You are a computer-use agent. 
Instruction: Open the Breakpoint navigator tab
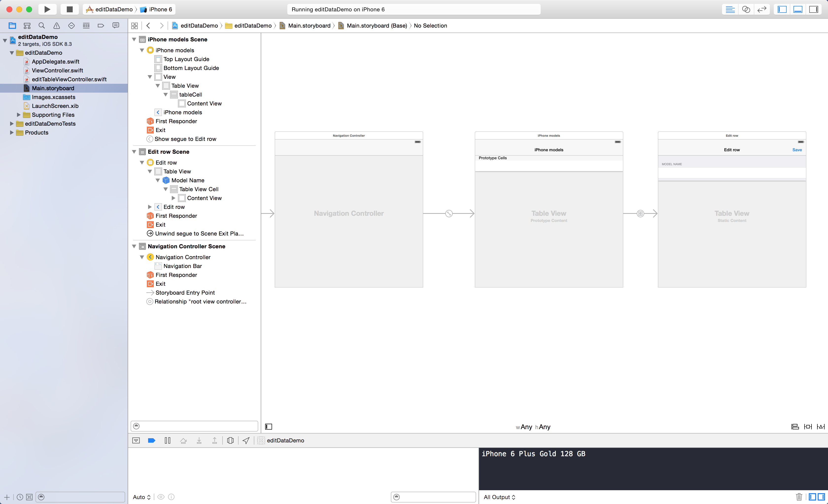click(101, 26)
